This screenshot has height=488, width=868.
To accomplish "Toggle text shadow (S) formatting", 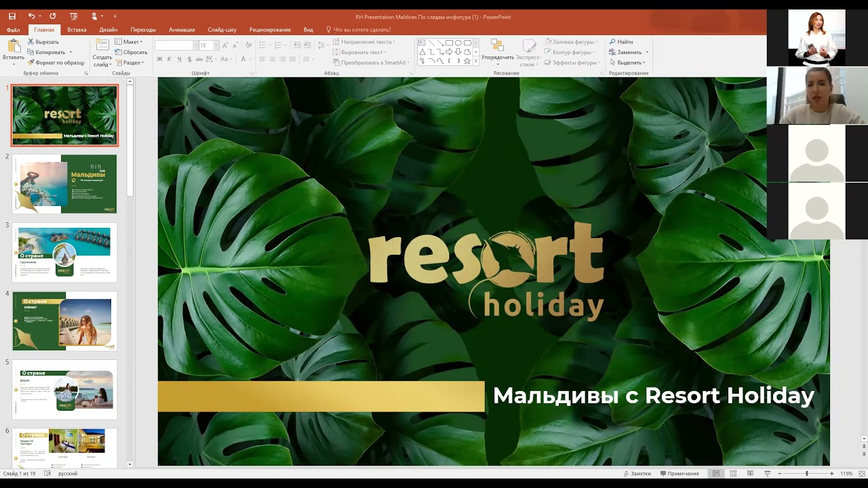I will coord(190,60).
